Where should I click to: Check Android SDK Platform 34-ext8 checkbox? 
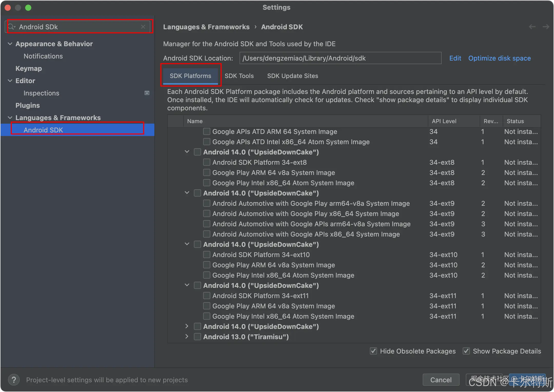pos(206,162)
